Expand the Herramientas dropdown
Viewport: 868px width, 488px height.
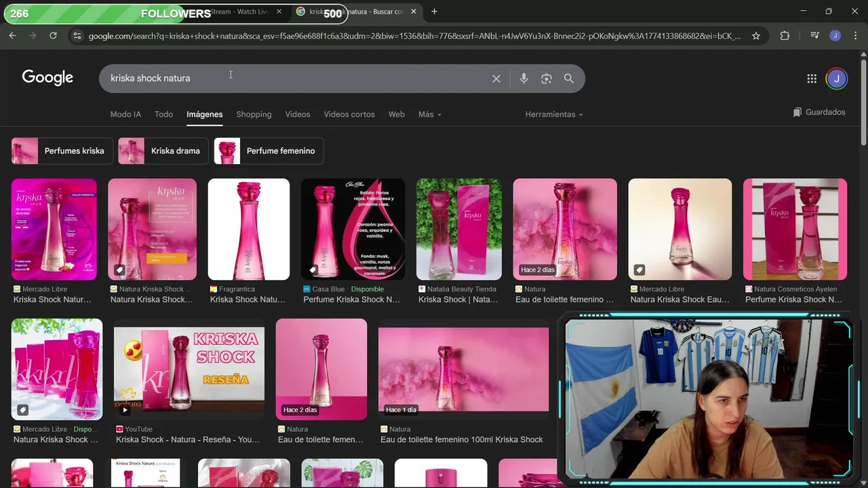(554, 115)
